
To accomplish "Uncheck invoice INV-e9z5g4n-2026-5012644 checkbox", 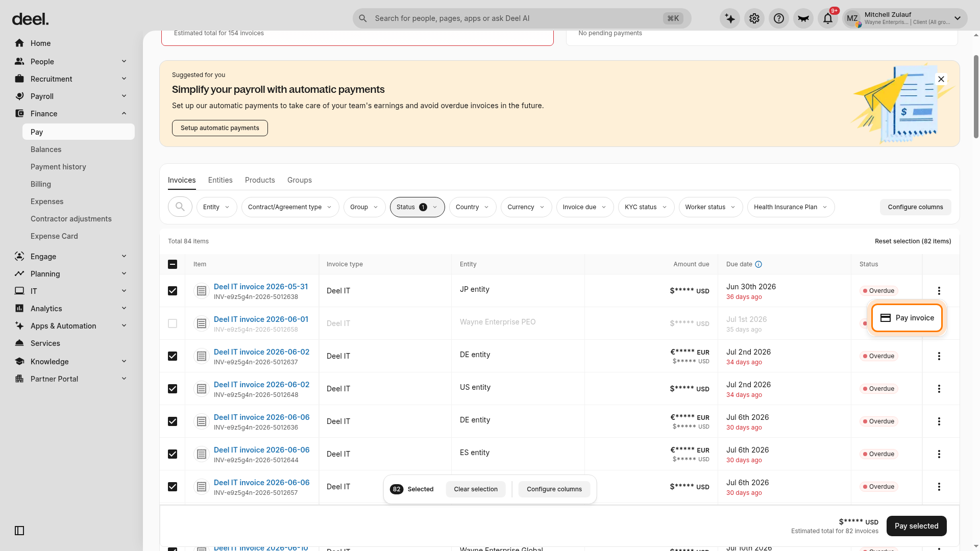I will click(x=173, y=454).
